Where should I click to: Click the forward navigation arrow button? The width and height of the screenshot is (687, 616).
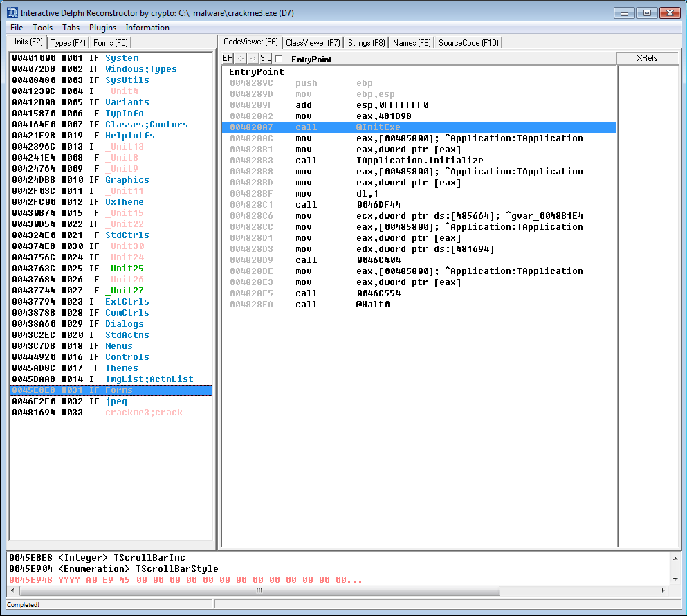point(253,59)
